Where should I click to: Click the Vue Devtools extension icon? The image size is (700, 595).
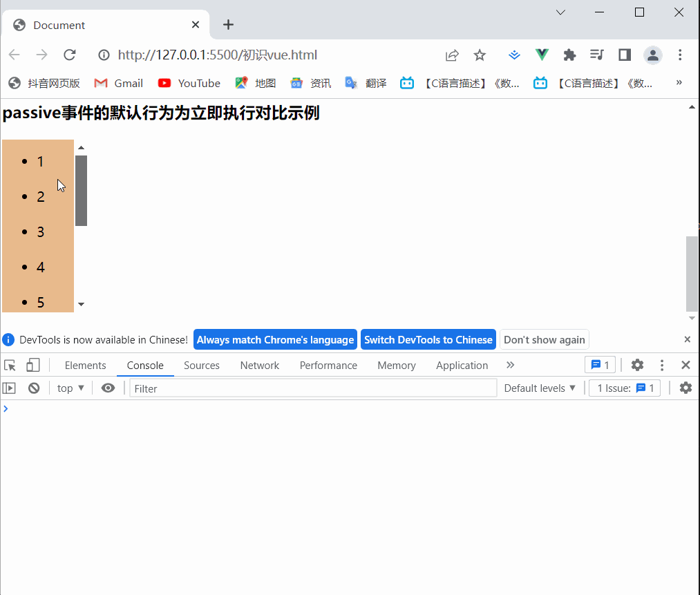pyautogui.click(x=542, y=55)
